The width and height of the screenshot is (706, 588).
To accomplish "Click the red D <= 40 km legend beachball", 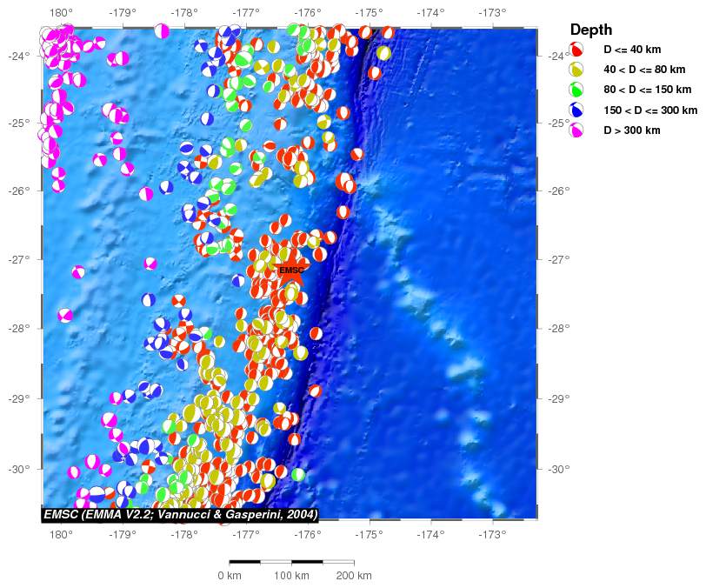I will coord(576,50).
